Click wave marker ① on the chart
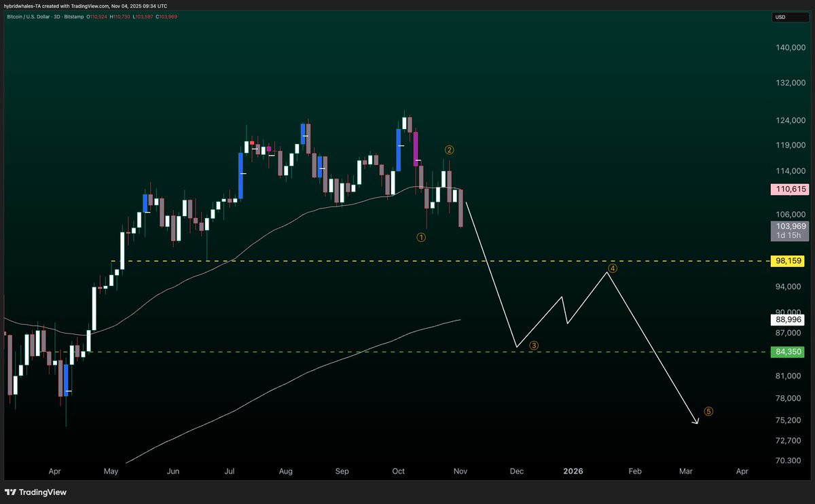 tap(421, 236)
